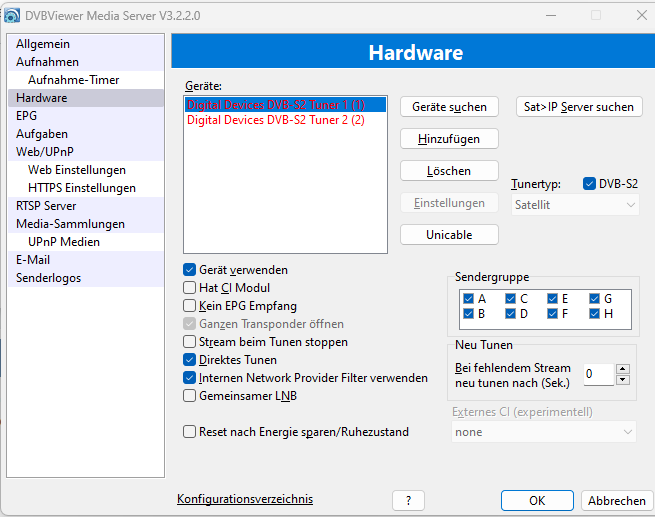The height and width of the screenshot is (517, 655).
Task: Open the Senderlogos page
Action: 86,277
